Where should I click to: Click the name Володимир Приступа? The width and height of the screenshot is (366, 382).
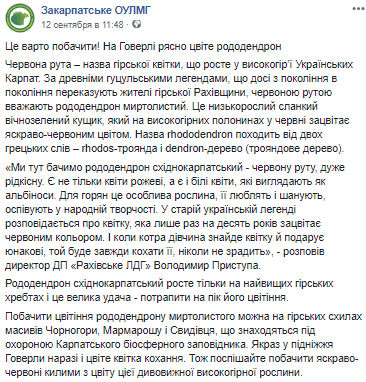pyautogui.click(x=207, y=265)
